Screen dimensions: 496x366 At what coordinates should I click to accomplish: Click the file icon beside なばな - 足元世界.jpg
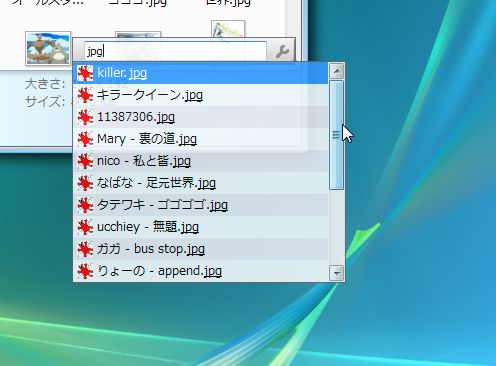click(x=85, y=183)
